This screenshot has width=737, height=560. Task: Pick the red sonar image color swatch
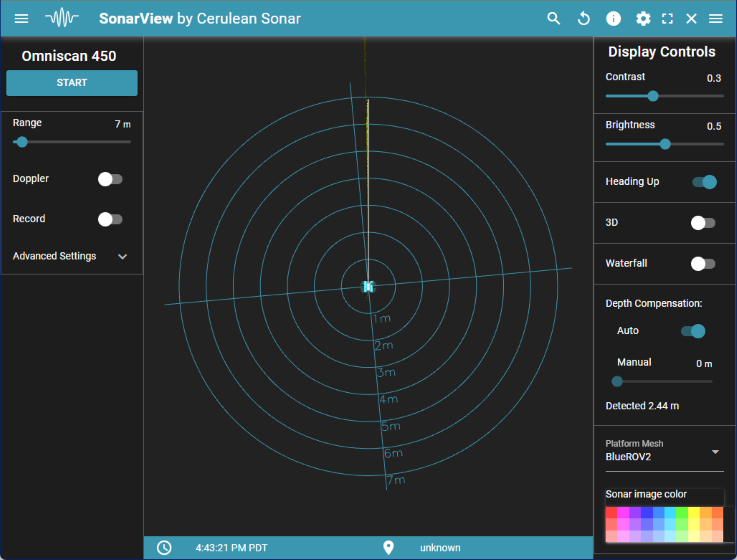[611, 513]
